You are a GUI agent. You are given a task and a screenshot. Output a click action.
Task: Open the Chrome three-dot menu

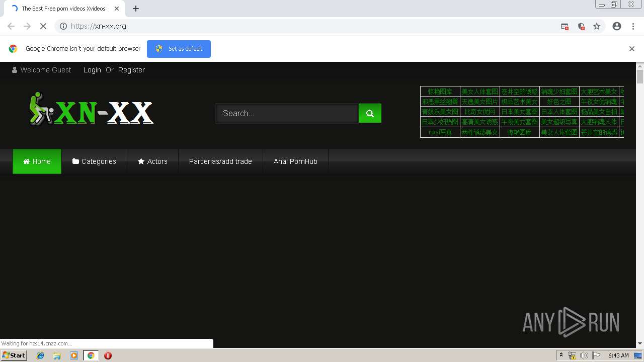[633, 26]
